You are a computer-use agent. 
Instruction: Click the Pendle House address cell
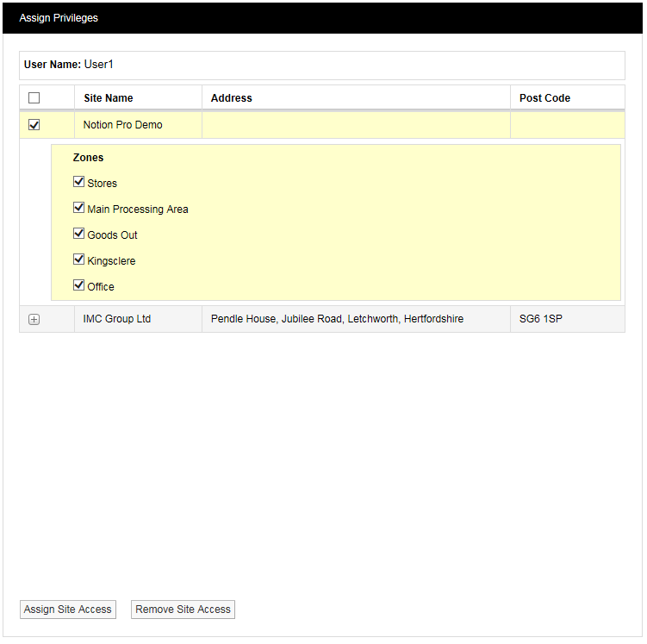click(x=337, y=319)
